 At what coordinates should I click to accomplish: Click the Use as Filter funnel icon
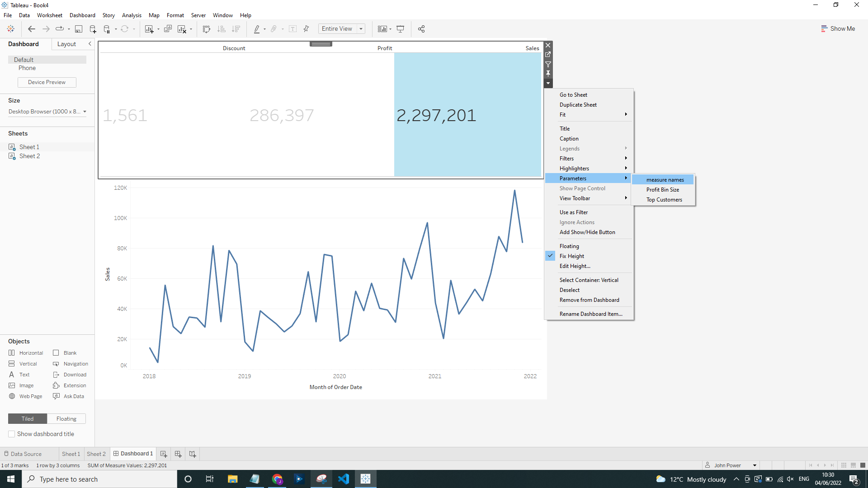click(548, 64)
